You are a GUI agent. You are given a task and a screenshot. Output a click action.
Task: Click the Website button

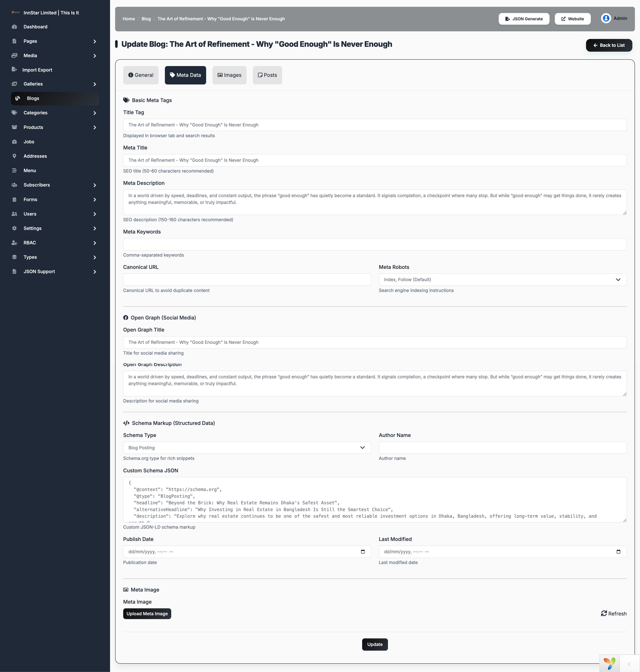[x=572, y=19]
